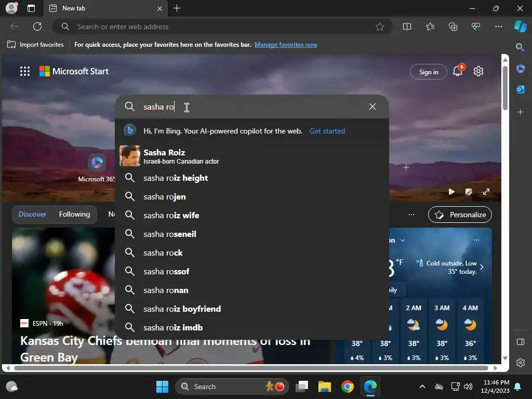Choose suggestion sasha rossof
532x399 pixels.
252,271
